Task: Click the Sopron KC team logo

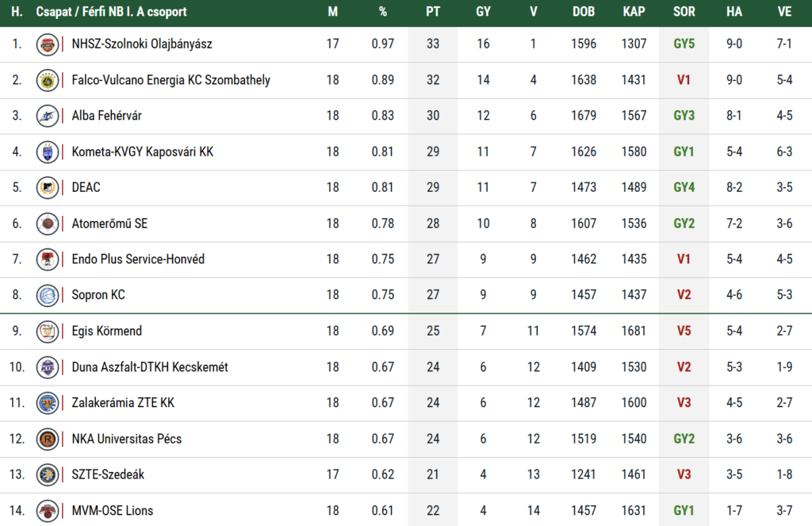Action: click(48, 295)
